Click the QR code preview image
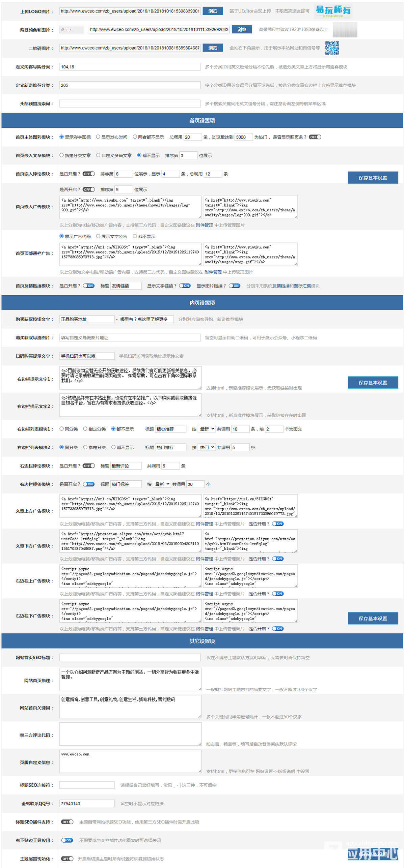Screen dimensions: 405x868 coord(332,48)
